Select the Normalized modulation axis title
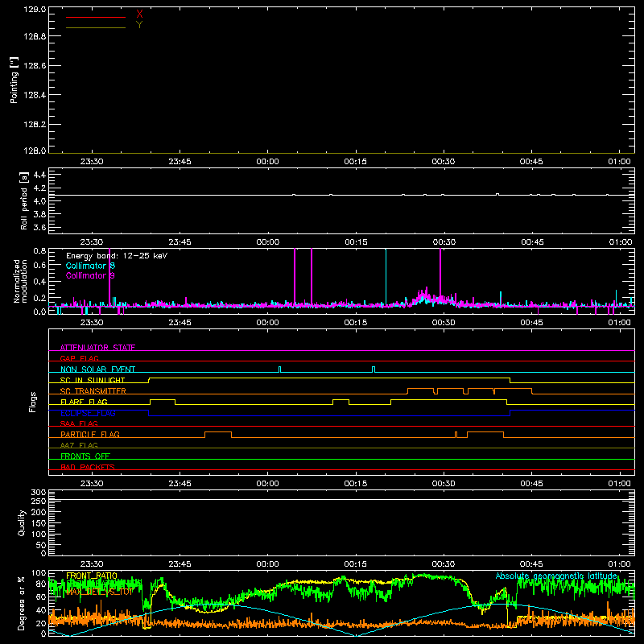The image size is (644, 644). pos(20,281)
